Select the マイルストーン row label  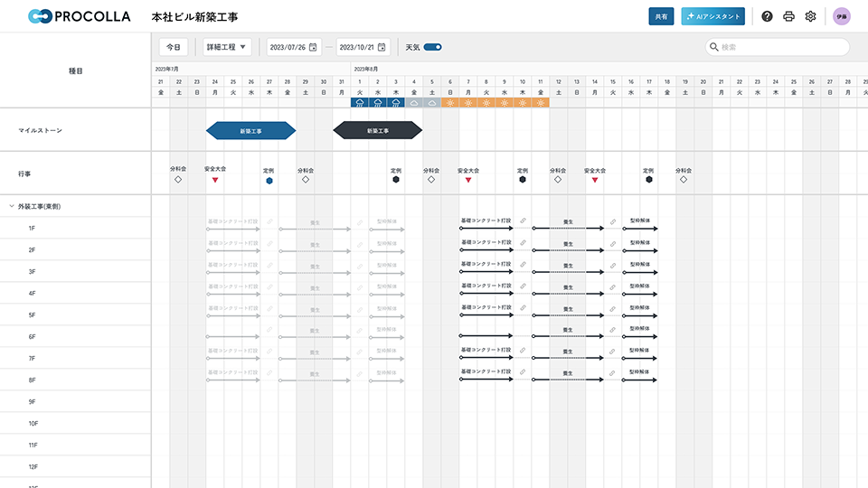point(40,130)
